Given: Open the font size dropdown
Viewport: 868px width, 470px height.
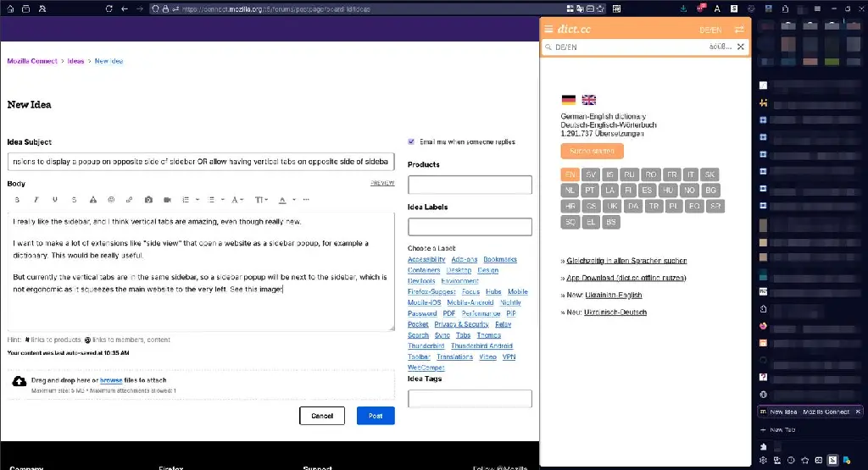Looking at the screenshot, I should pyautogui.click(x=261, y=200).
